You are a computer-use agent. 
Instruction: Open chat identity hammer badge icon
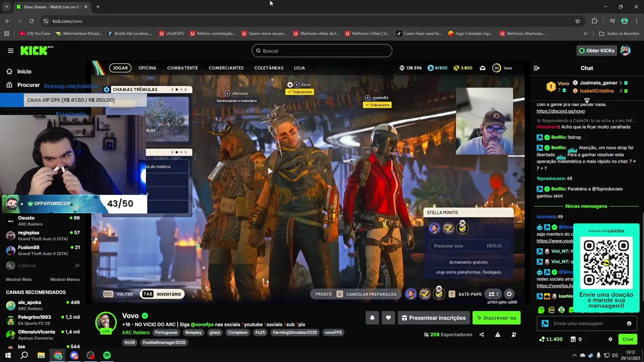(x=545, y=323)
